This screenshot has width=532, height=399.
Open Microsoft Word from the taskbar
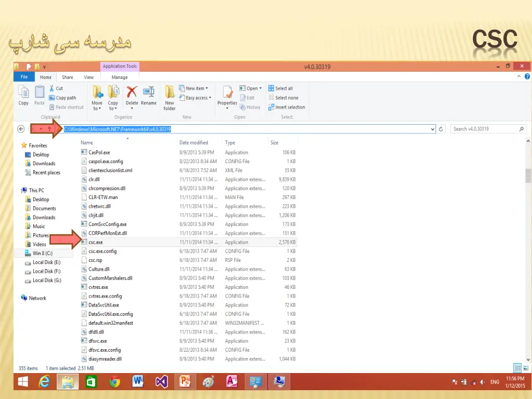click(138, 382)
